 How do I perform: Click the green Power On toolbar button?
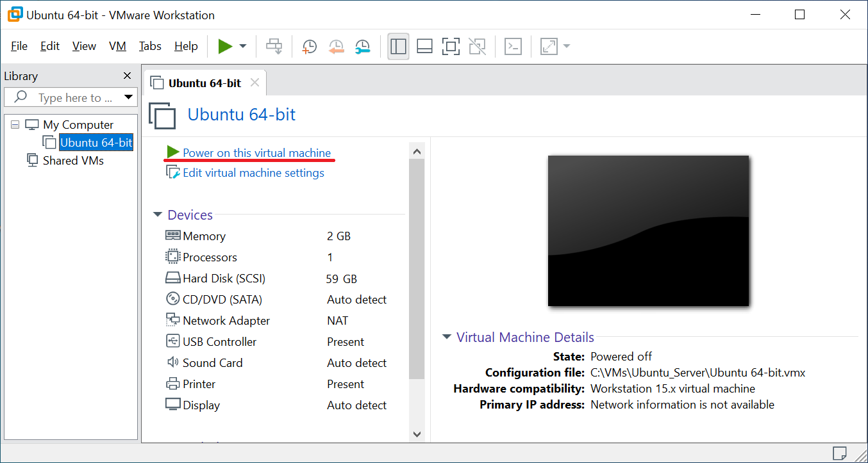225,46
